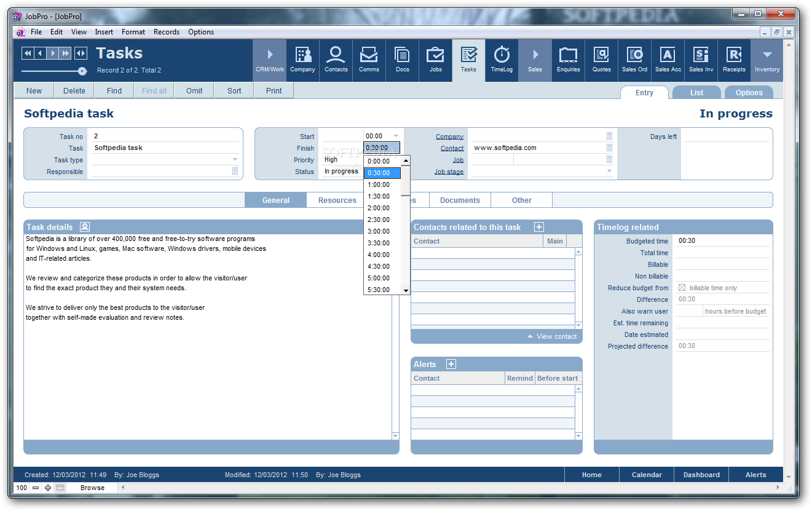
Task: Go to next record arrow
Action: 53,53
